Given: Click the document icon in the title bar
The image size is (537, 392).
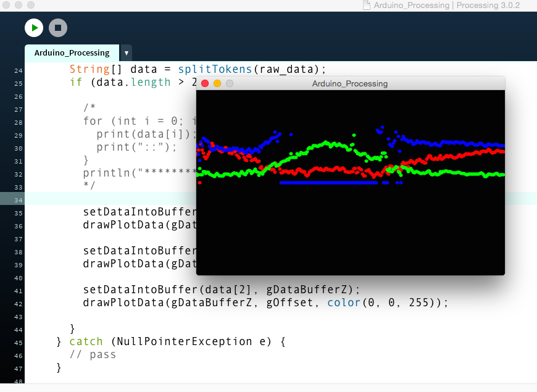Looking at the screenshot, I should point(367,5).
